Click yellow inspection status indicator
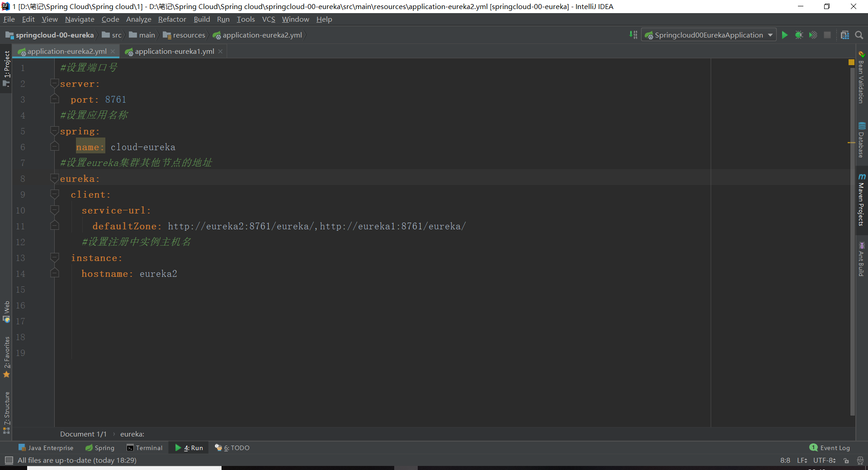 click(x=851, y=62)
